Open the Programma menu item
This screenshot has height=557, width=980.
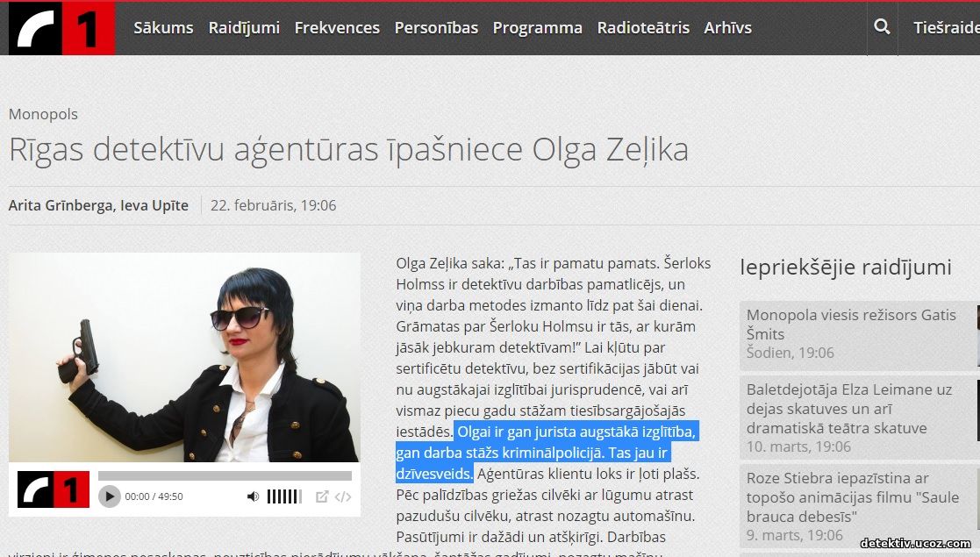(x=538, y=28)
